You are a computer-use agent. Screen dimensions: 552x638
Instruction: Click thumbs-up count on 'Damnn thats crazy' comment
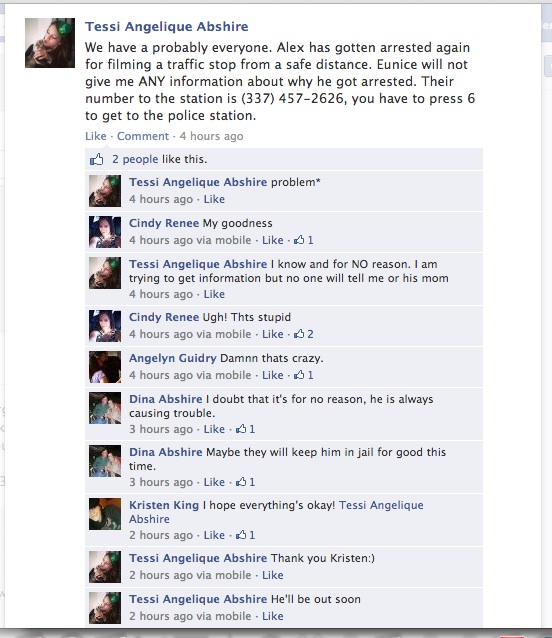tap(304, 375)
